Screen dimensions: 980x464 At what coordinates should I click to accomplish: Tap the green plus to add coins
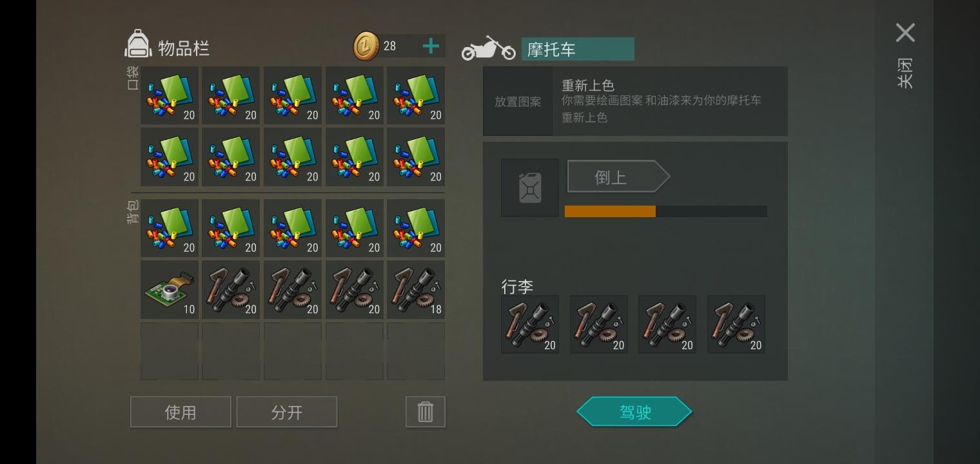(431, 46)
